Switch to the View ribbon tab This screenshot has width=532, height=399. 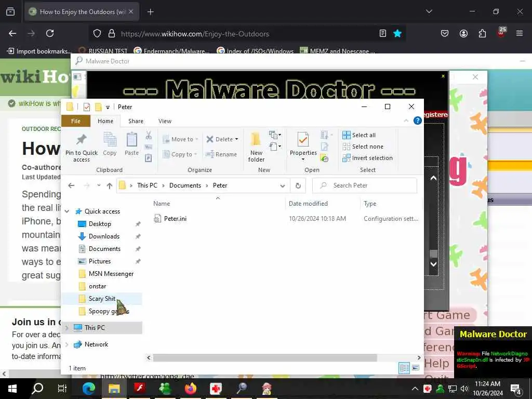point(165,121)
